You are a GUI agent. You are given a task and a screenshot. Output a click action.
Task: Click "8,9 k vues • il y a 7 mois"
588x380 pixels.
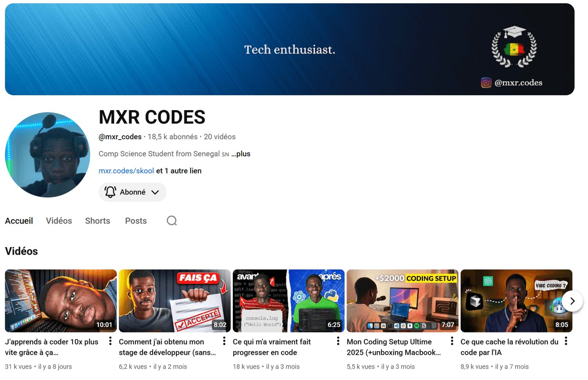click(x=495, y=367)
